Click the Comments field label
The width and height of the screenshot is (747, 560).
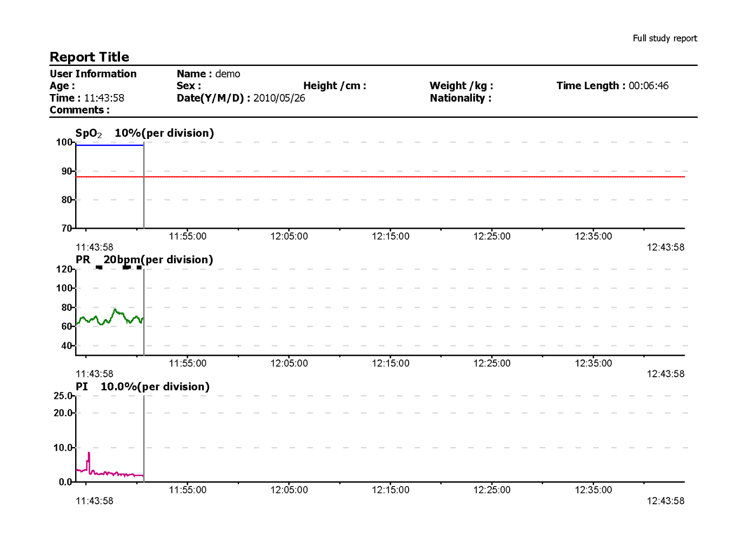[79, 110]
